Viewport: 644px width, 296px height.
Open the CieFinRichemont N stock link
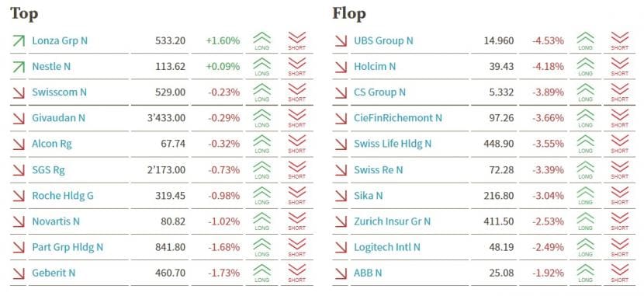pyautogui.click(x=398, y=118)
